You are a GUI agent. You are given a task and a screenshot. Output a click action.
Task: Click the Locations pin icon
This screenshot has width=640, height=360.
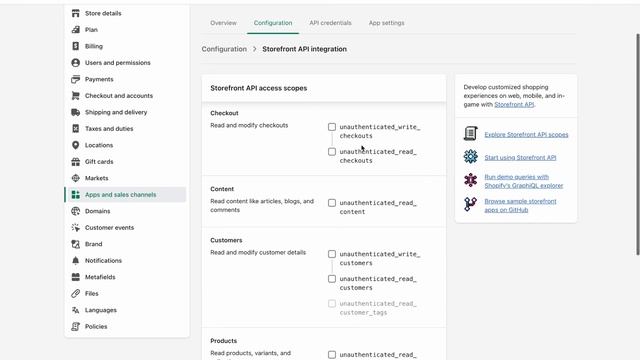tap(76, 145)
